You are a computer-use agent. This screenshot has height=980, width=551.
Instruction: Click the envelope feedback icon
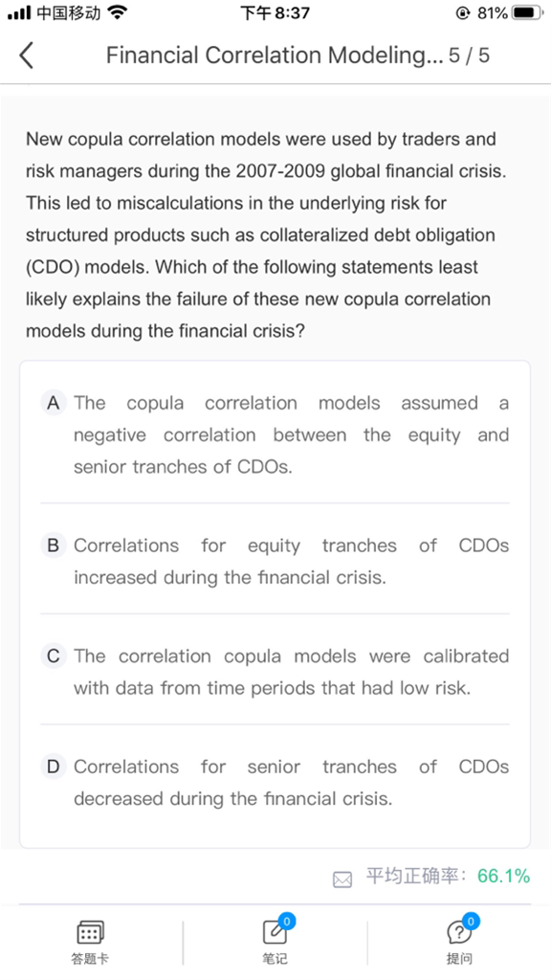point(342,880)
